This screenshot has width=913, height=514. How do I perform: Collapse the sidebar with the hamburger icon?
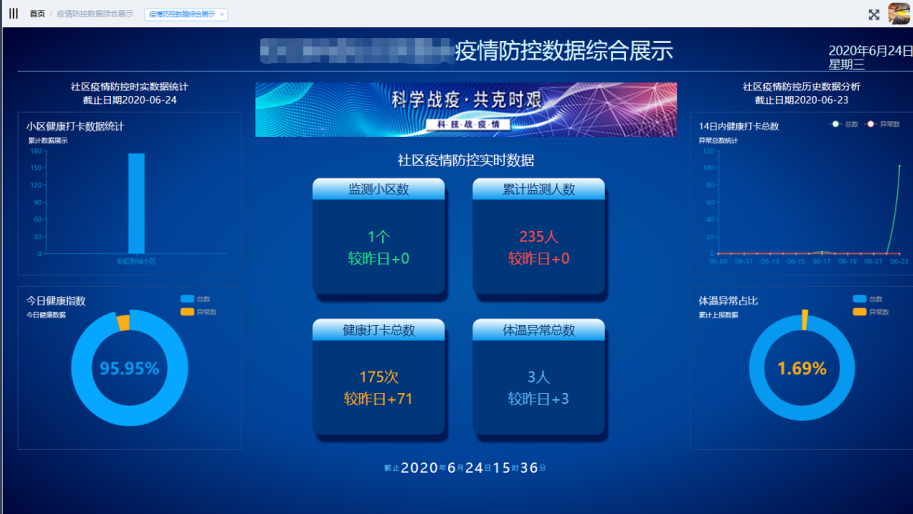click(x=13, y=14)
